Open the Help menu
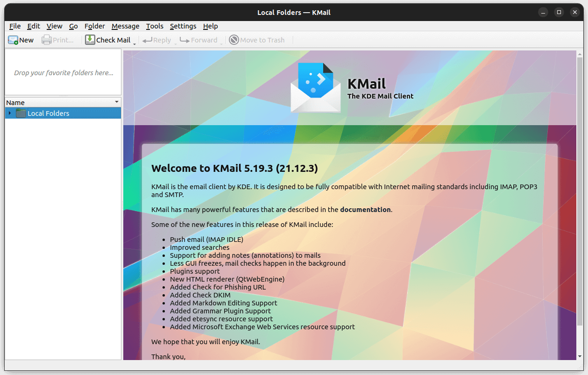This screenshot has width=588, height=375. pyautogui.click(x=211, y=26)
